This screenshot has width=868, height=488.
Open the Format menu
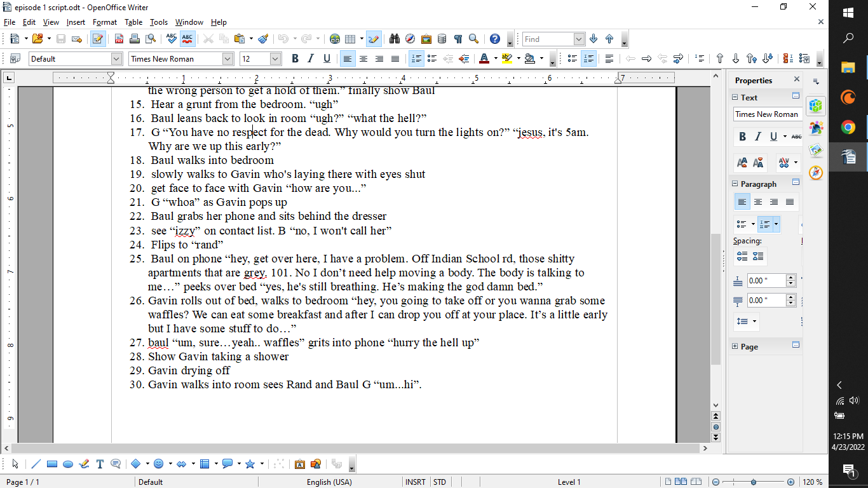click(x=105, y=22)
